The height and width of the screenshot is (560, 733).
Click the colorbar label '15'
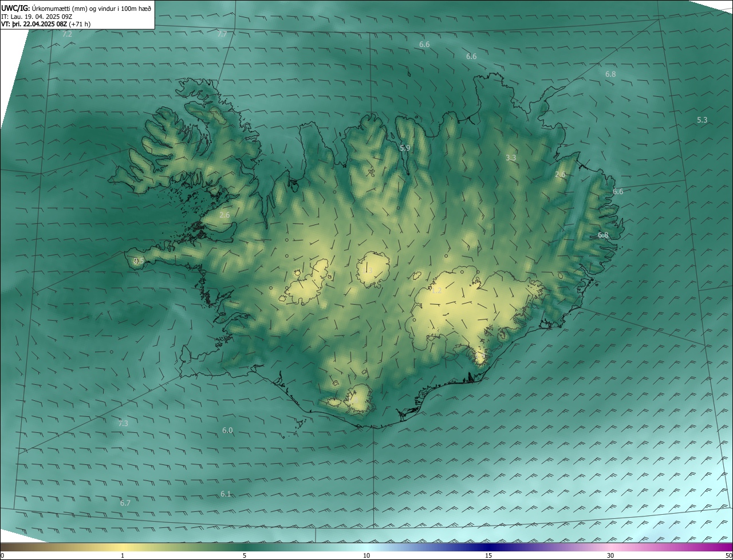point(488,556)
